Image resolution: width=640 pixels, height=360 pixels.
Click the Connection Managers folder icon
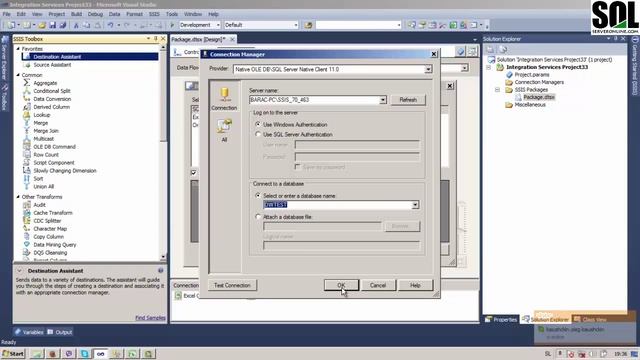(509, 82)
